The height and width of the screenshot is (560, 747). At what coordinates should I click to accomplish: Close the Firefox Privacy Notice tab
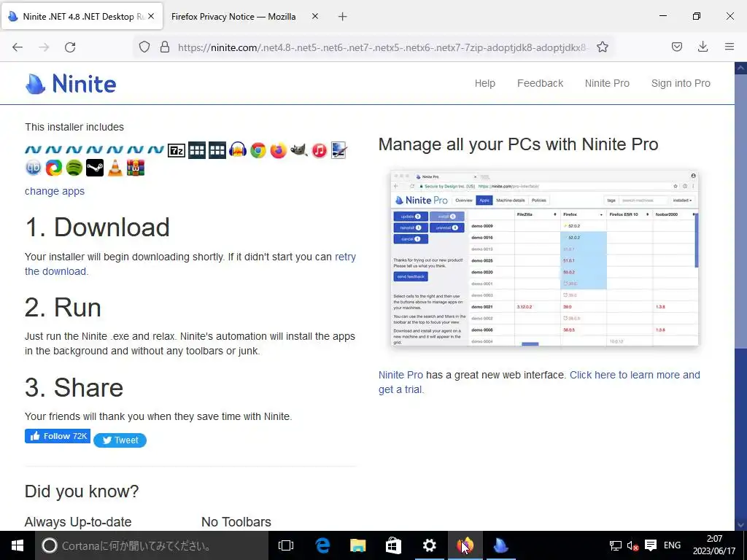click(315, 16)
